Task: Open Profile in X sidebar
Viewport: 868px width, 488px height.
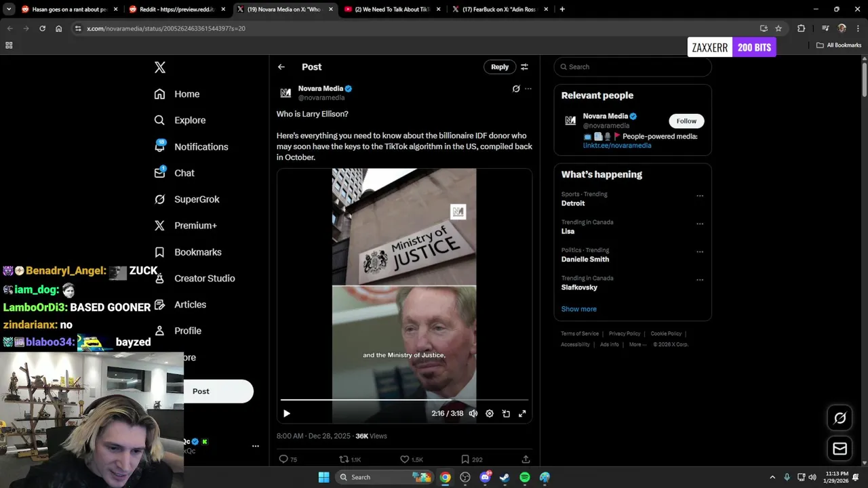Action: (178, 331)
